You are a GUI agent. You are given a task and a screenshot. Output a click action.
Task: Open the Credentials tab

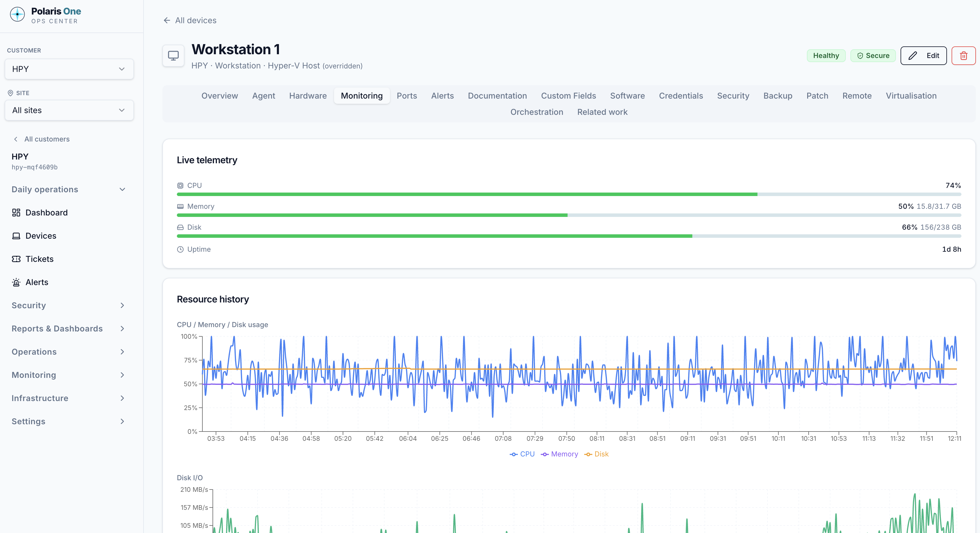click(x=681, y=96)
